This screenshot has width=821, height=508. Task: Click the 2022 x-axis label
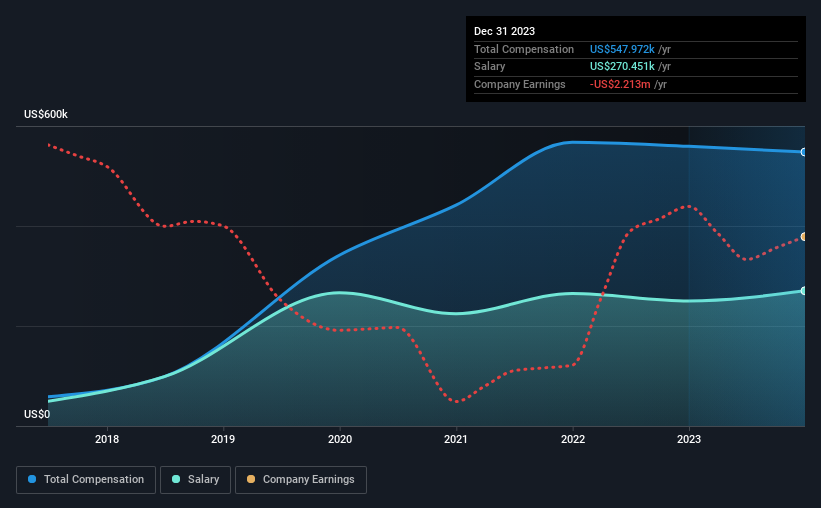point(573,439)
